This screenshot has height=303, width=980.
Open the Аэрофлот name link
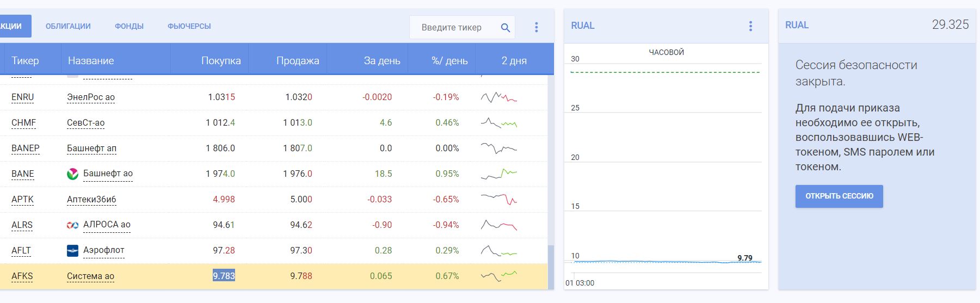coord(104,250)
